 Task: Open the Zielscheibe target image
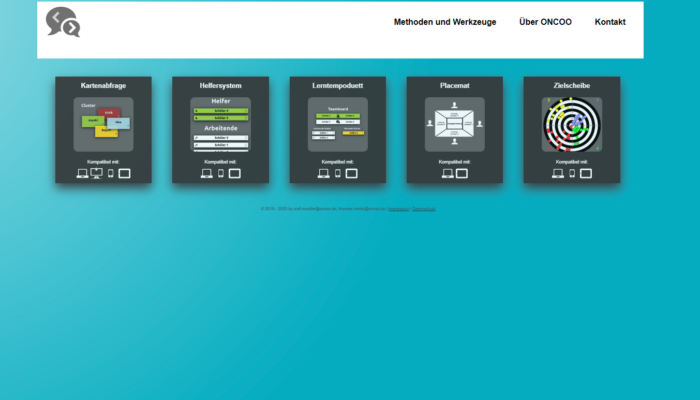coord(572,124)
